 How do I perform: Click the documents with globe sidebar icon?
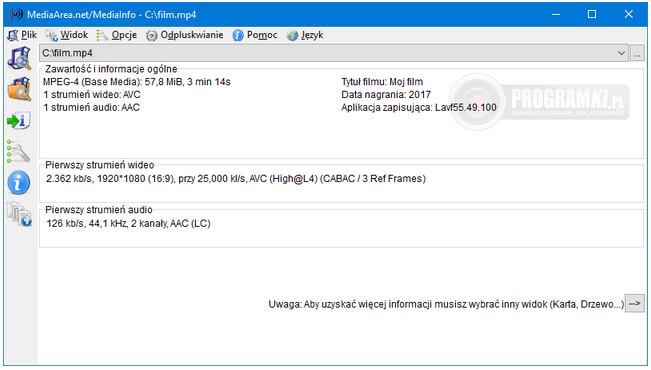[x=19, y=214]
